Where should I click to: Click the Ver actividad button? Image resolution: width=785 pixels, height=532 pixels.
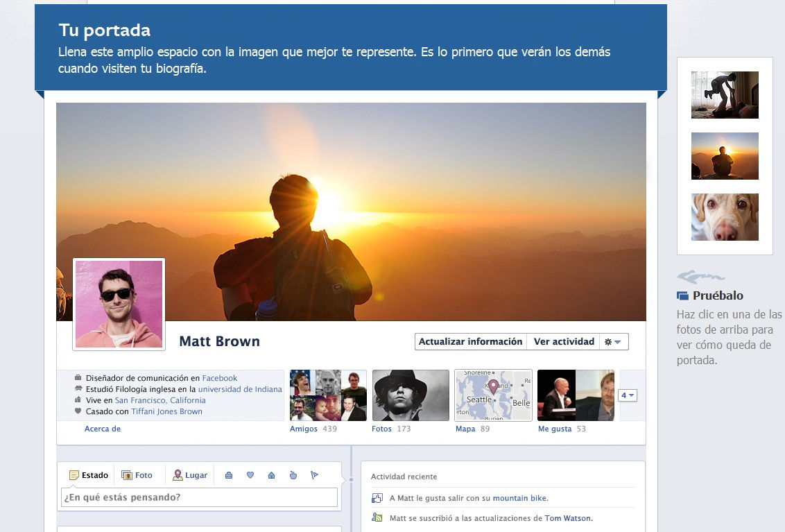(564, 341)
